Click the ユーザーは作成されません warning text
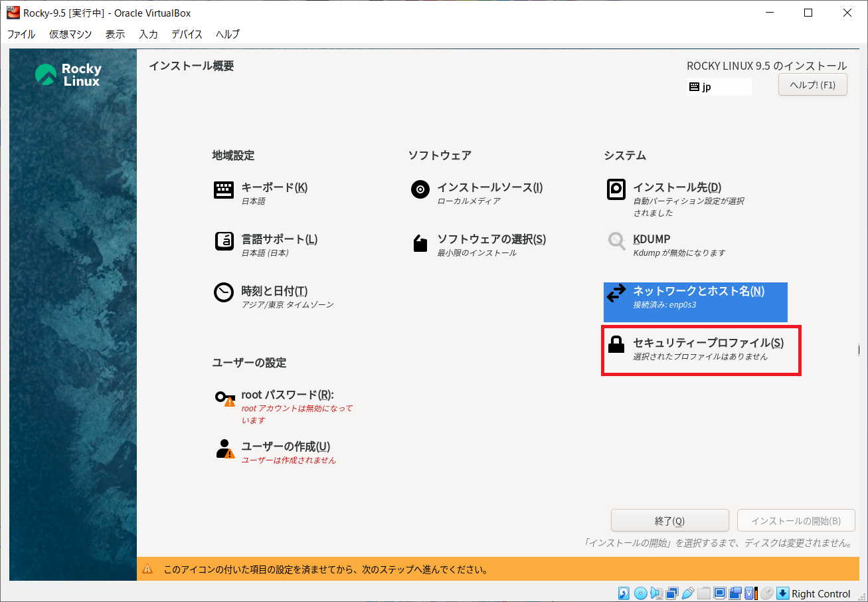The height and width of the screenshot is (602, 868). [x=289, y=460]
